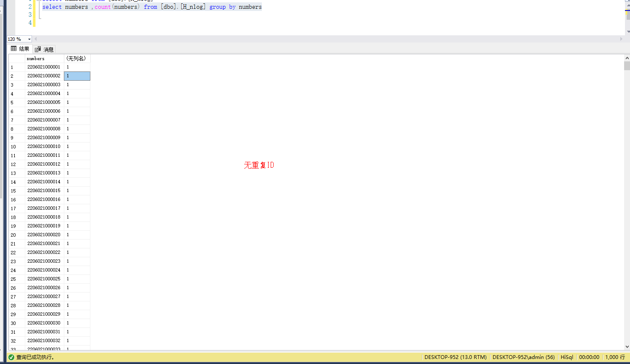Select cell 2206021000012

click(x=45, y=164)
